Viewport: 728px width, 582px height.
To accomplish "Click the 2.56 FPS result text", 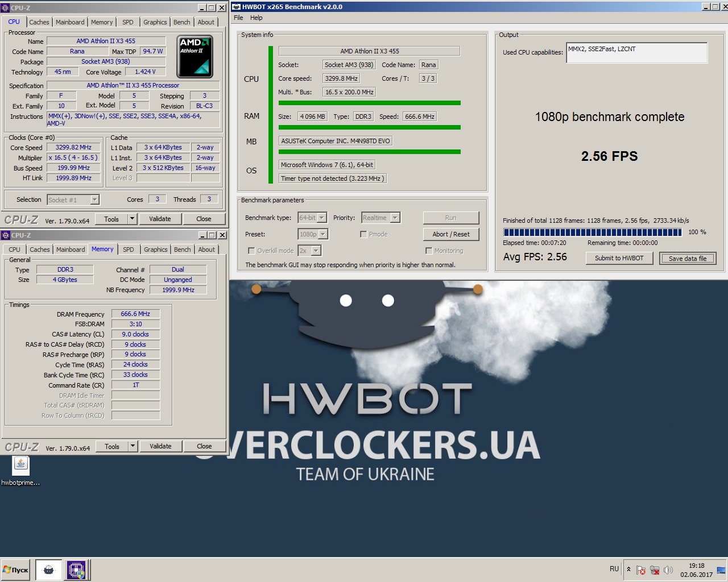I will point(609,156).
